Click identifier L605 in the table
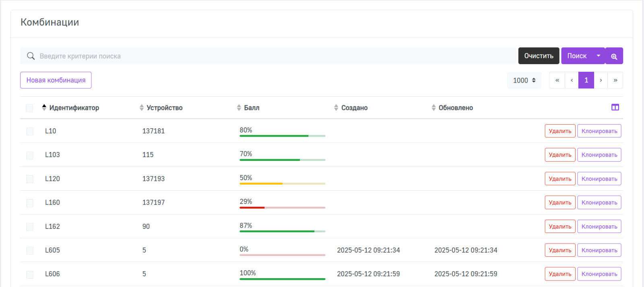Image resolution: width=644 pixels, height=287 pixels. pyautogui.click(x=52, y=250)
